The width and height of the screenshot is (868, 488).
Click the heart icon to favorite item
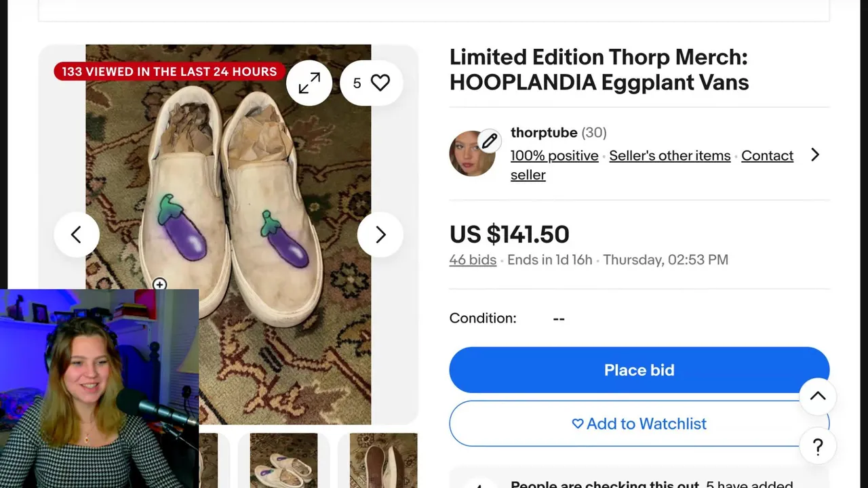(380, 83)
